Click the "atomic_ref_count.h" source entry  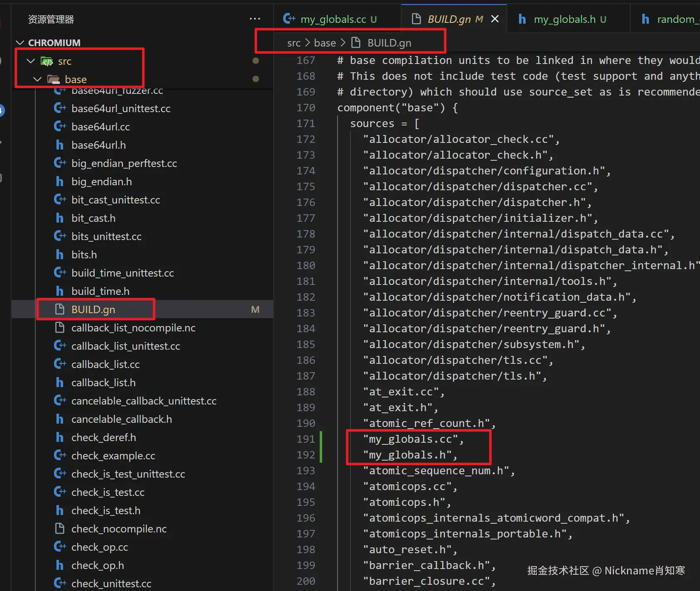click(429, 423)
